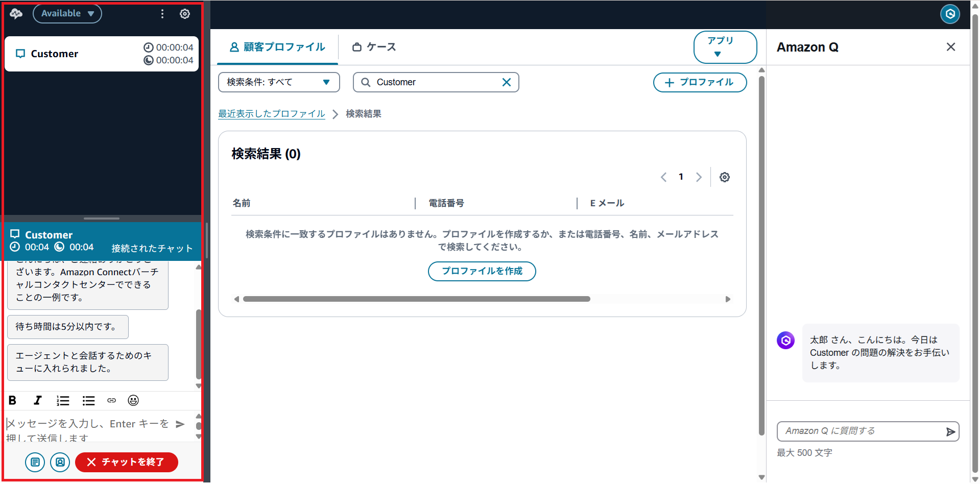Open the Available status dropdown

click(x=67, y=13)
